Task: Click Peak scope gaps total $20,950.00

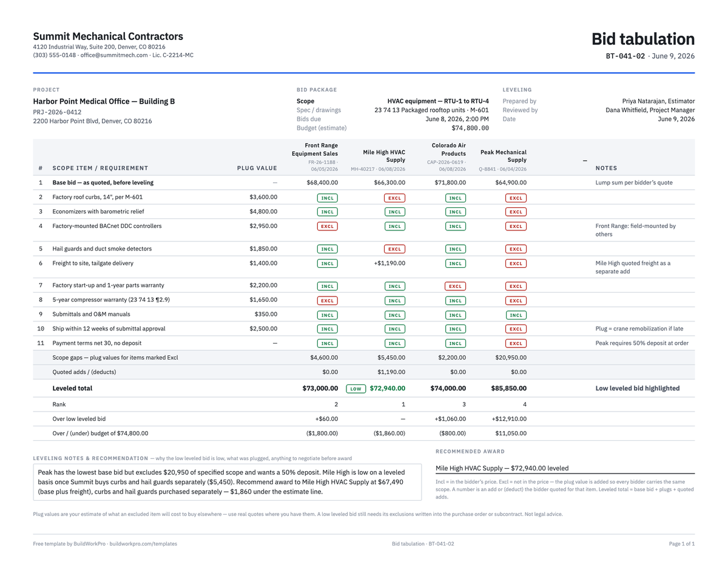Action: pos(511,358)
